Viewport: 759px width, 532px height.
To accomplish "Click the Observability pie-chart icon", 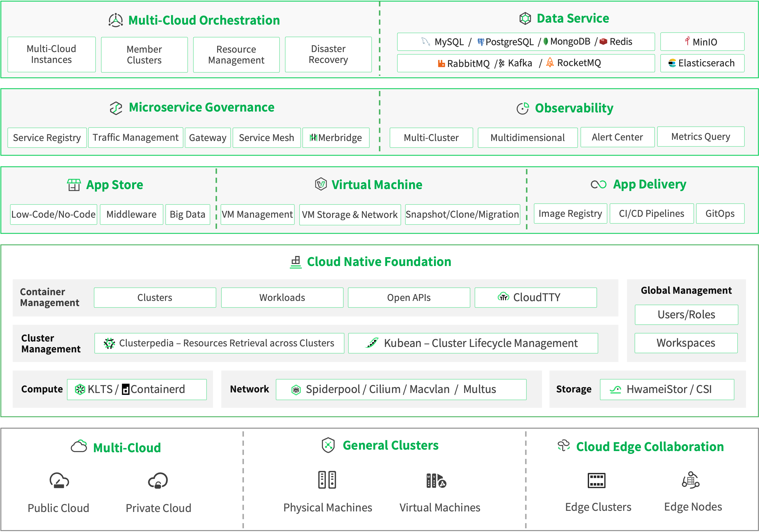I will [x=523, y=108].
